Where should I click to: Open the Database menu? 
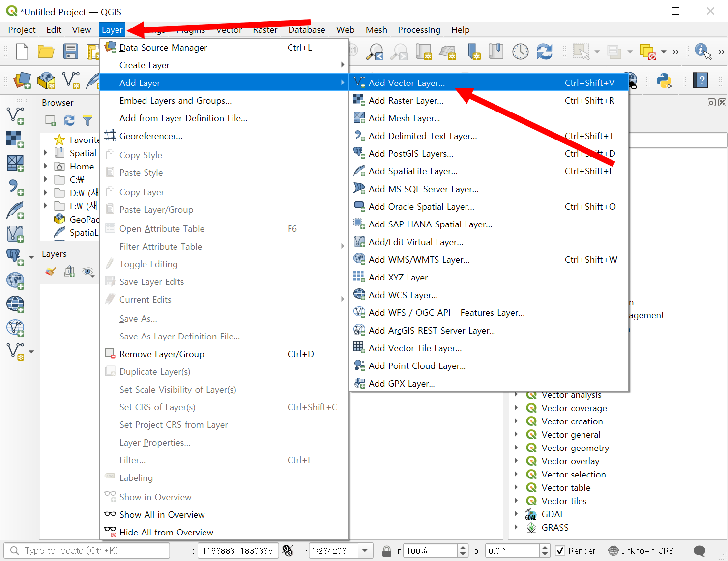306,30
